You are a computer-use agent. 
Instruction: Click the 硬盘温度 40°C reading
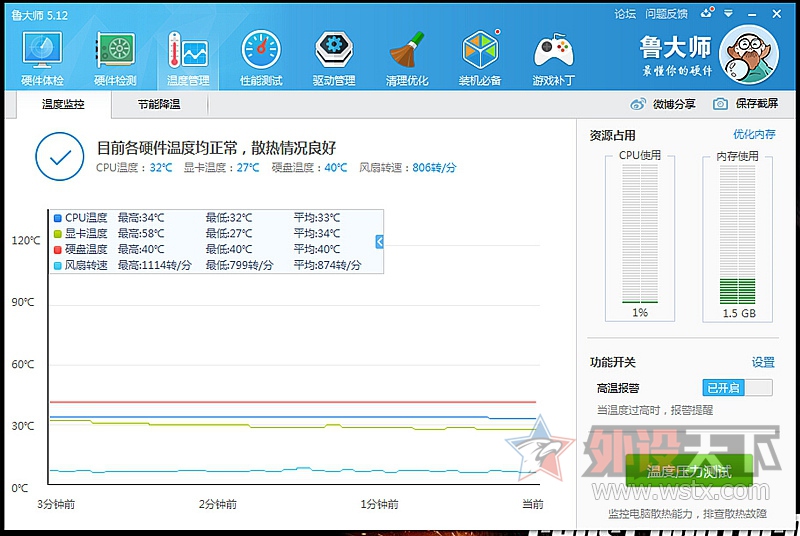[x=309, y=167]
